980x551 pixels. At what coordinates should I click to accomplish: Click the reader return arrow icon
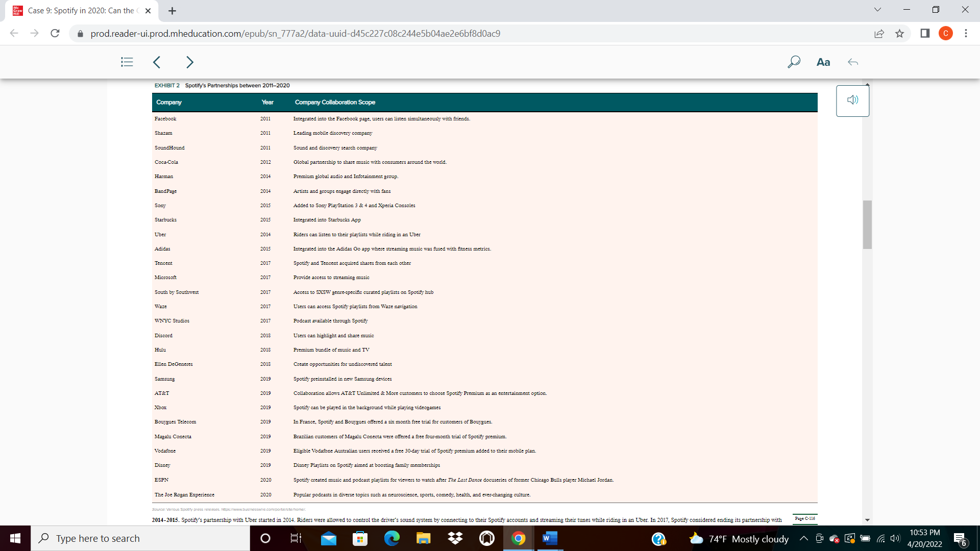click(853, 62)
